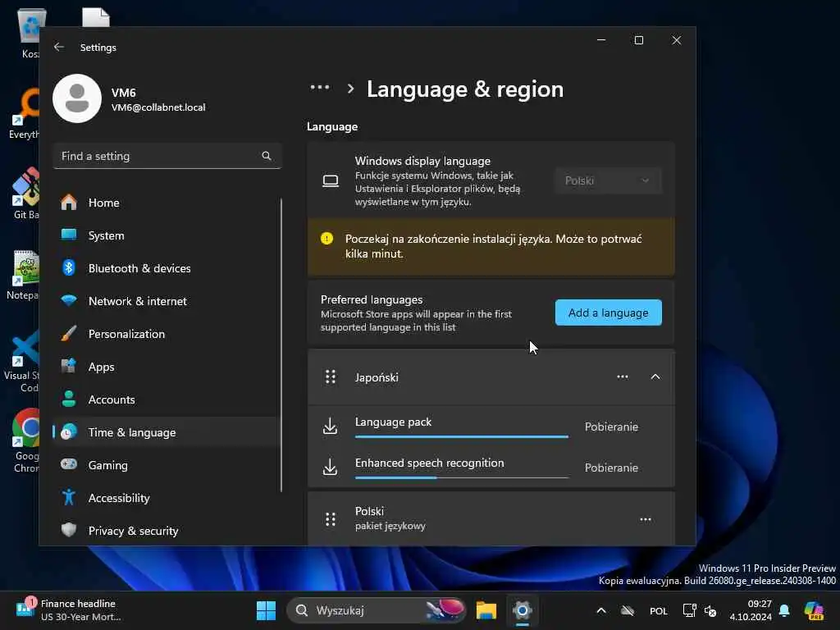The image size is (840, 630).
Task: Open the notification bell in the taskbar
Action: click(785, 610)
